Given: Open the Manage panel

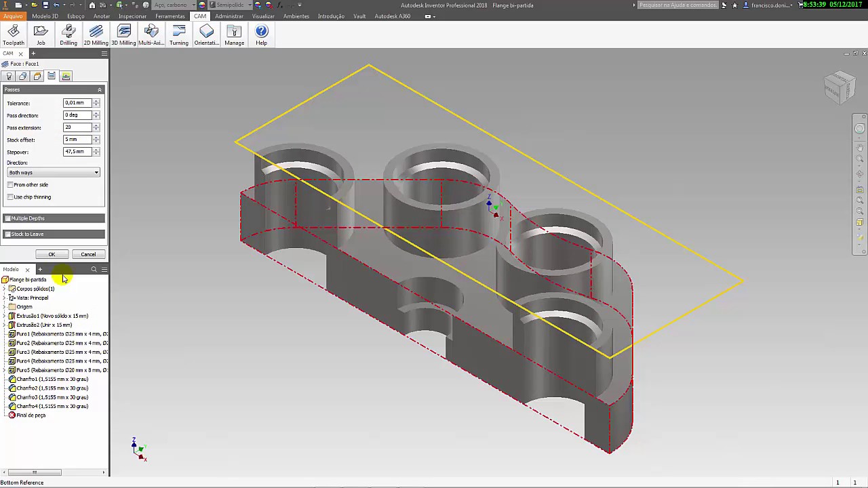Looking at the screenshot, I should pyautogui.click(x=234, y=35).
